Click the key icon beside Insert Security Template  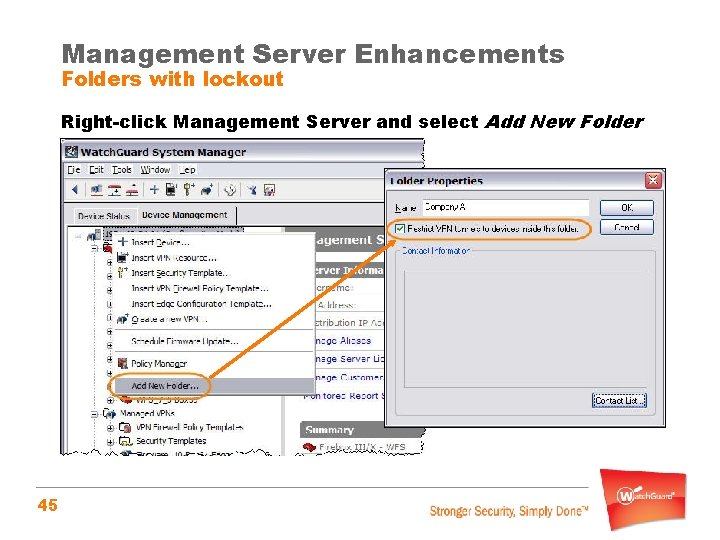(x=122, y=272)
